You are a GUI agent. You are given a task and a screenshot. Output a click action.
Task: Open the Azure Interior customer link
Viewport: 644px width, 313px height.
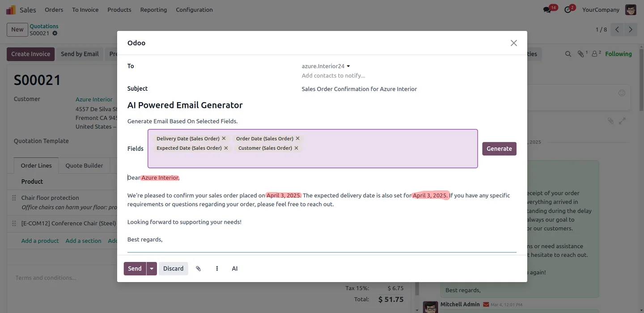tap(94, 99)
